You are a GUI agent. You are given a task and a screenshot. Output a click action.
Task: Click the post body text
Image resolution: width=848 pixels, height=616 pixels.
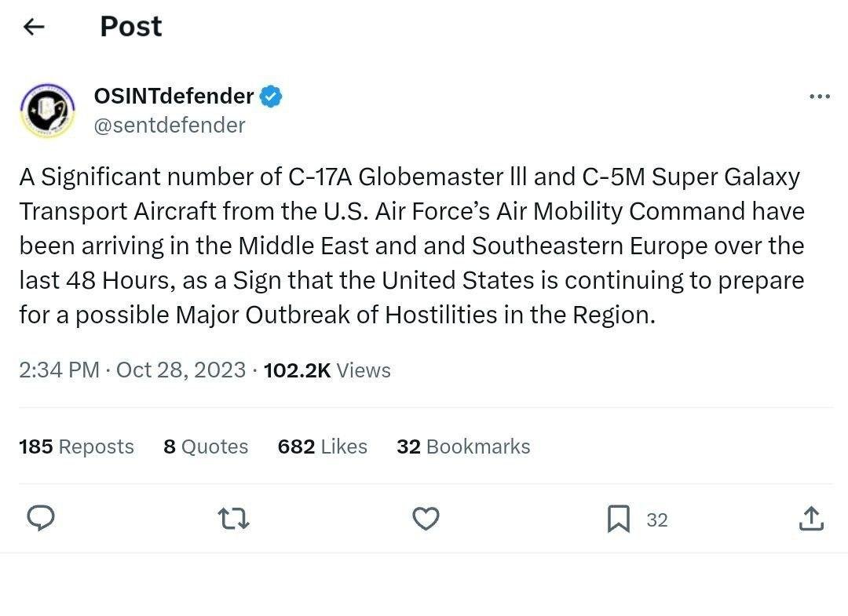tap(411, 246)
